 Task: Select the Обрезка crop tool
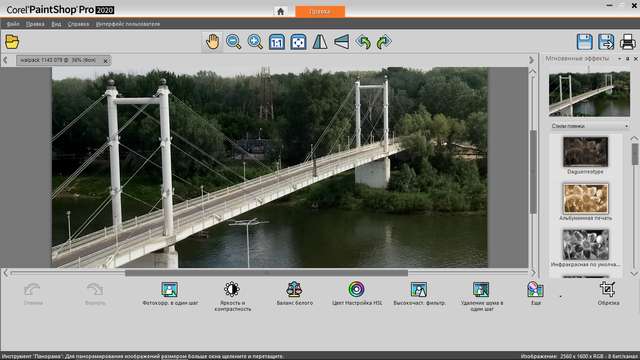coord(608,294)
